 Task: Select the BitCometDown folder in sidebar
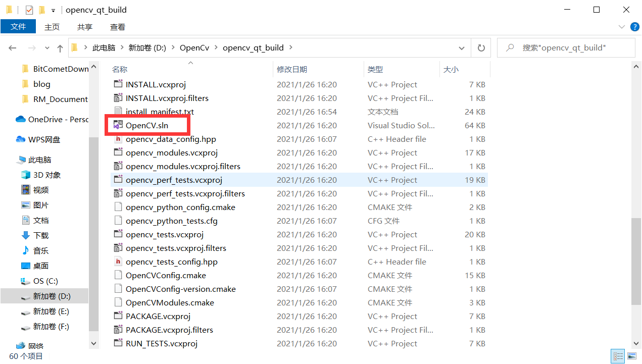point(55,69)
